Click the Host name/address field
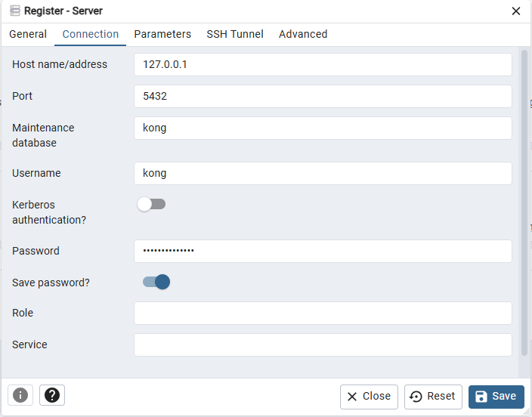The width and height of the screenshot is (532, 417). pyautogui.click(x=323, y=64)
